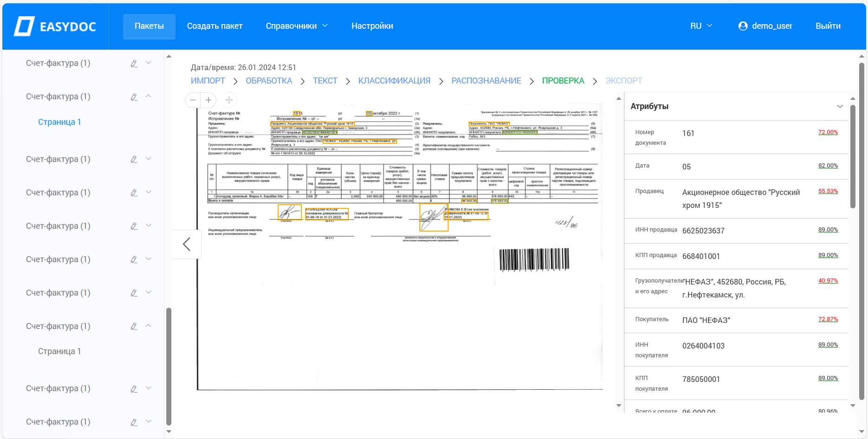
Task: Select the pan tool above the document
Action: coord(228,100)
